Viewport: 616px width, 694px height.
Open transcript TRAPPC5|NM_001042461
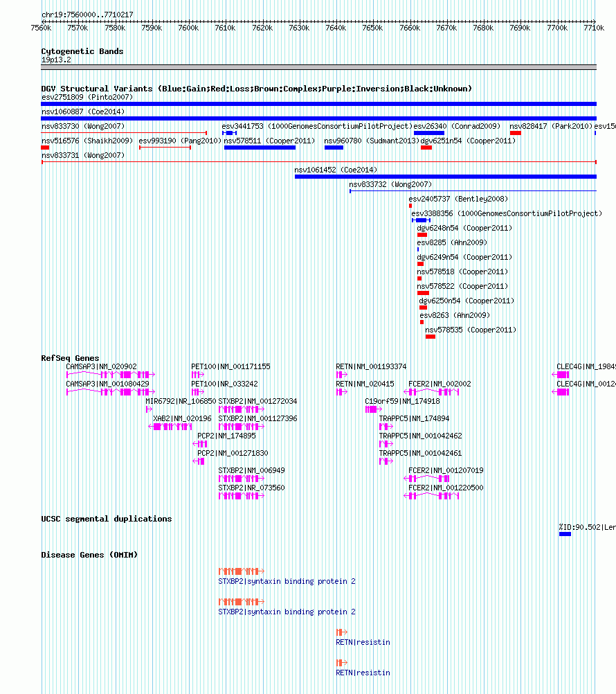[x=421, y=453]
